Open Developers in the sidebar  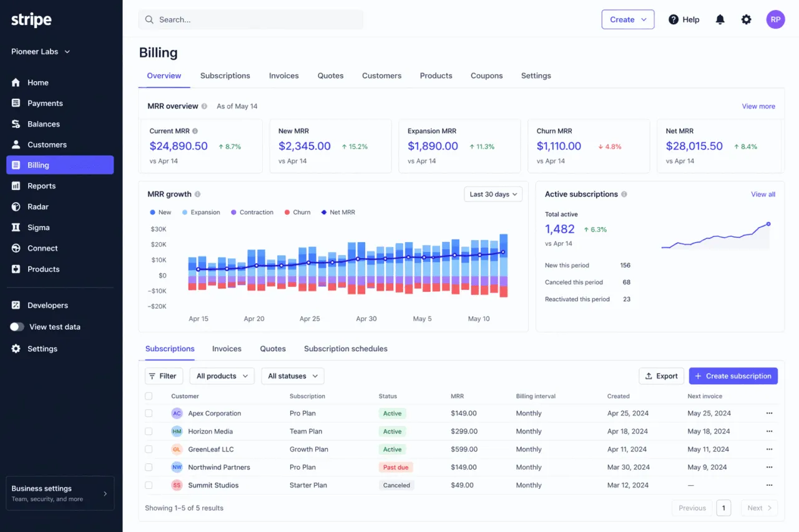click(60, 305)
